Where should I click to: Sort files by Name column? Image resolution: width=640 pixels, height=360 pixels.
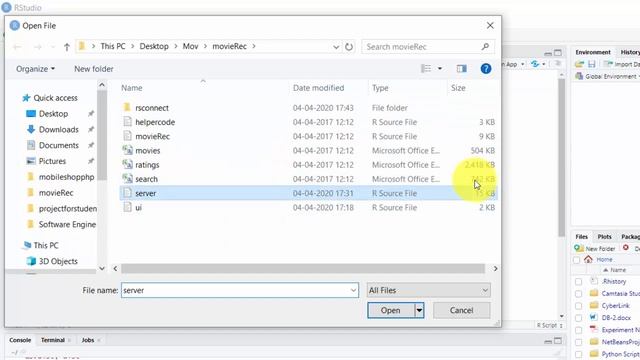(131, 88)
